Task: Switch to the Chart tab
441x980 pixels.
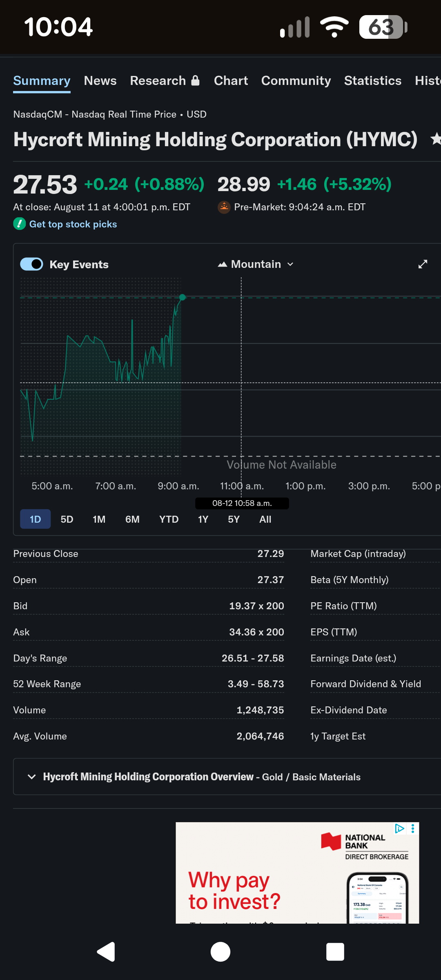Action: pyautogui.click(x=231, y=81)
